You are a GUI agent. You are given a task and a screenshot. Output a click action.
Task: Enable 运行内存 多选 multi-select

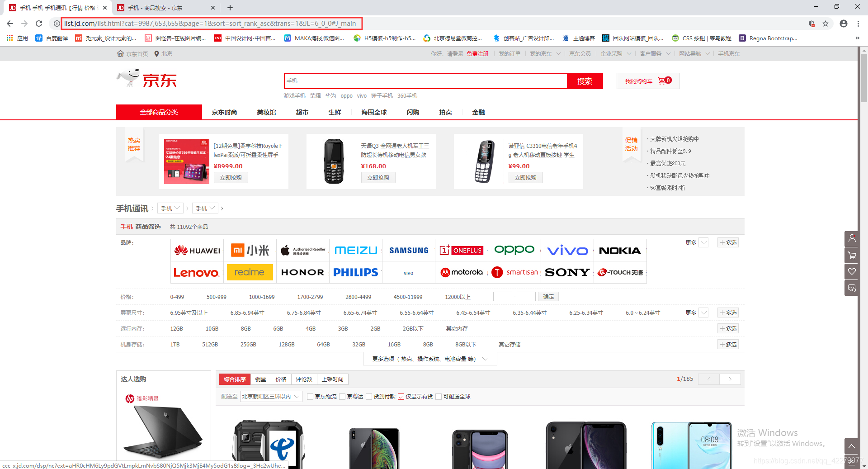728,329
